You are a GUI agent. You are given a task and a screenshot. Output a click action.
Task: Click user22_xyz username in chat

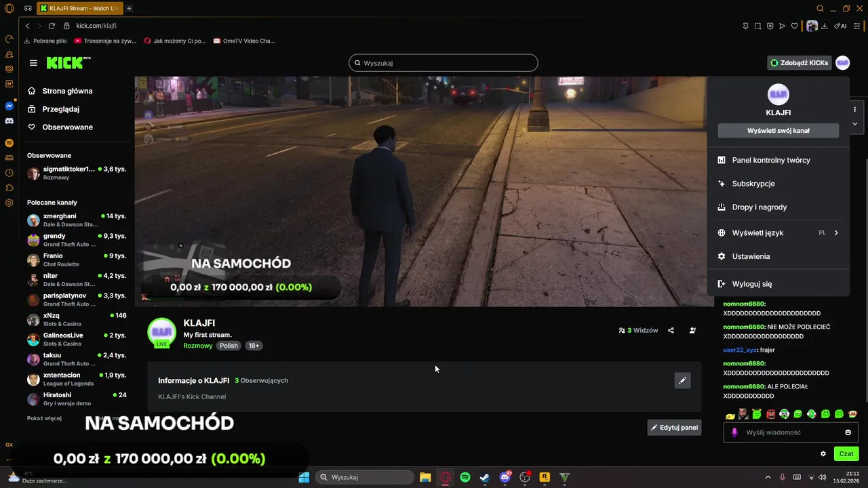coord(740,350)
